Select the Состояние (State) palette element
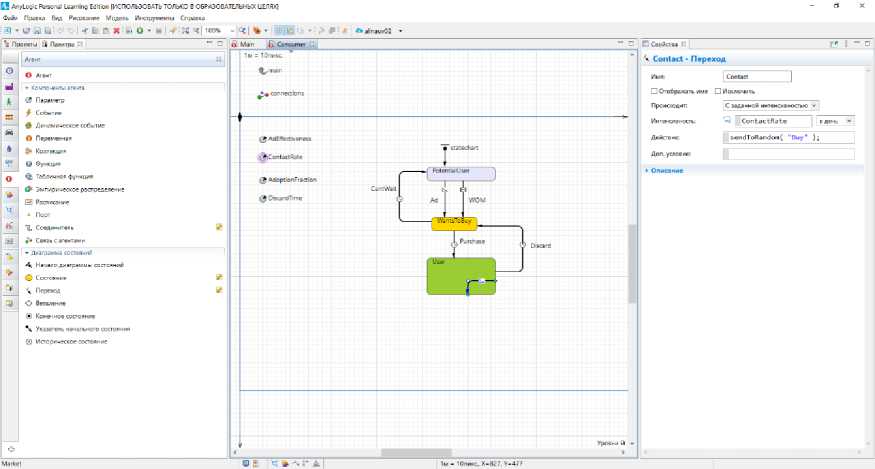This screenshot has height=469, width=875. pos(50,277)
